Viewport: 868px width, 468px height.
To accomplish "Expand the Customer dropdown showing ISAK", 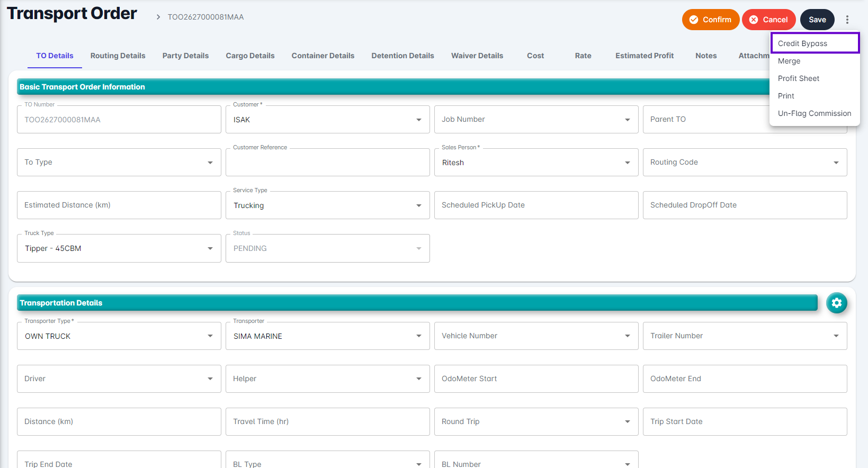I will click(327, 120).
